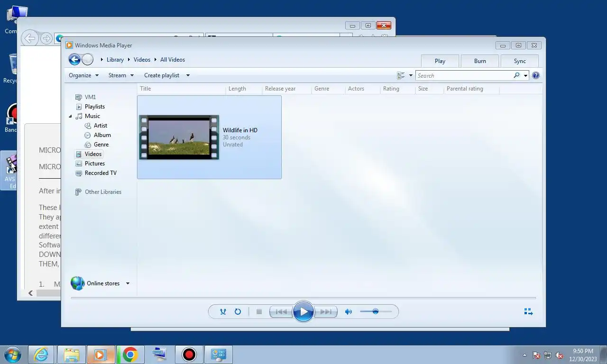Click the large Play button
Screen dimensions: 607x364
coord(303,311)
